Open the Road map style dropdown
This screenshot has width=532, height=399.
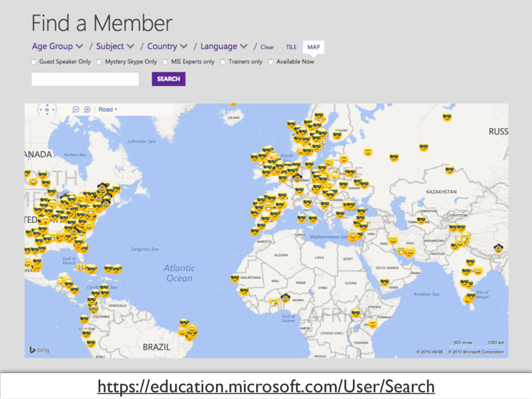108,110
